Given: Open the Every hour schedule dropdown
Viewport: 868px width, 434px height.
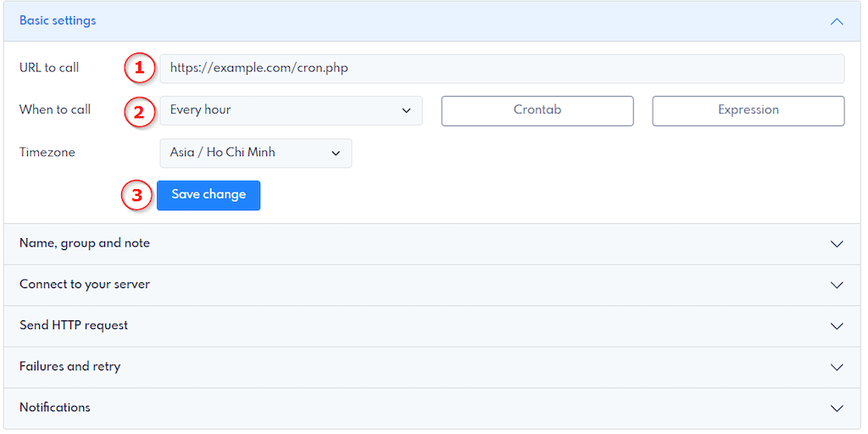Looking at the screenshot, I should [291, 110].
